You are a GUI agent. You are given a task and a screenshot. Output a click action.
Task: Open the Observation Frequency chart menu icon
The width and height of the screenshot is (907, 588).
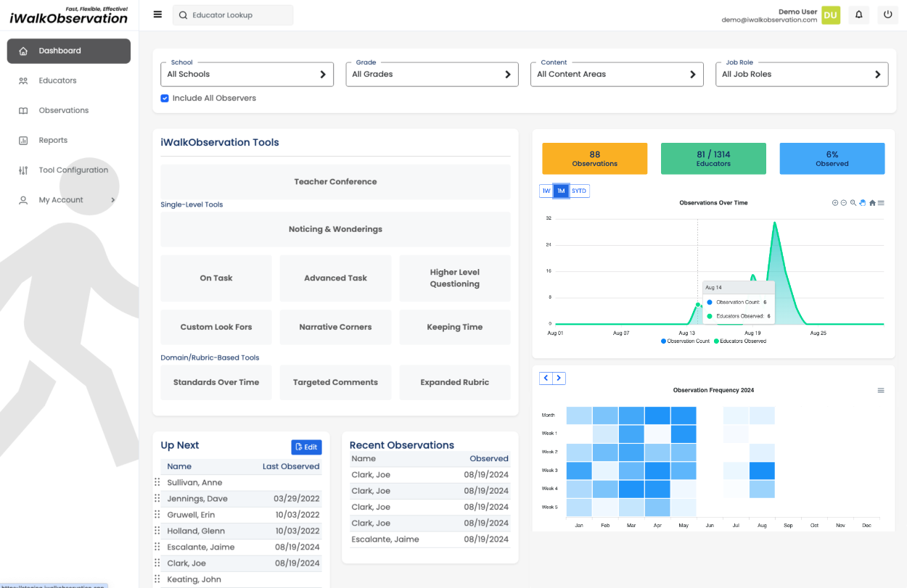pos(881,390)
